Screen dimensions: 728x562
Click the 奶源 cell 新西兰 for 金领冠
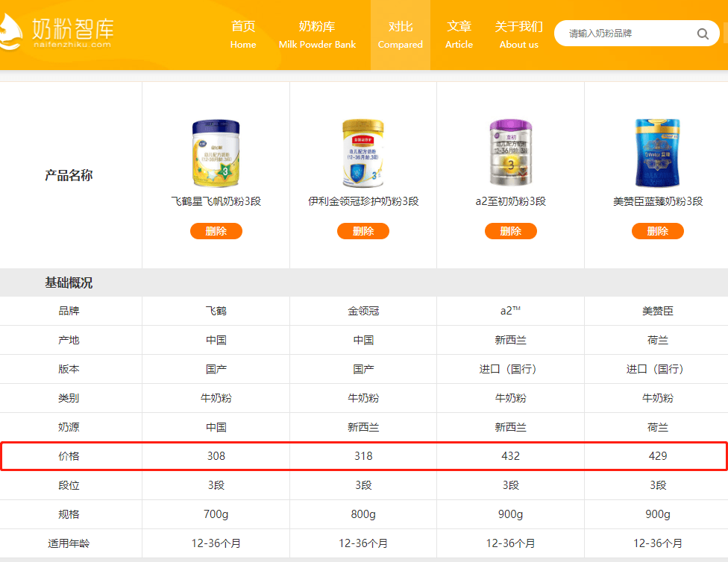pos(363,427)
